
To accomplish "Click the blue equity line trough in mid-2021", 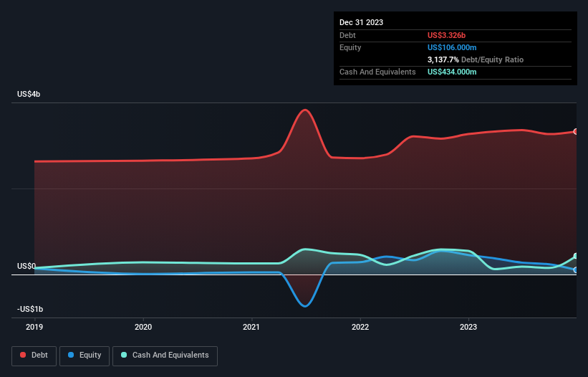I will [305, 306].
